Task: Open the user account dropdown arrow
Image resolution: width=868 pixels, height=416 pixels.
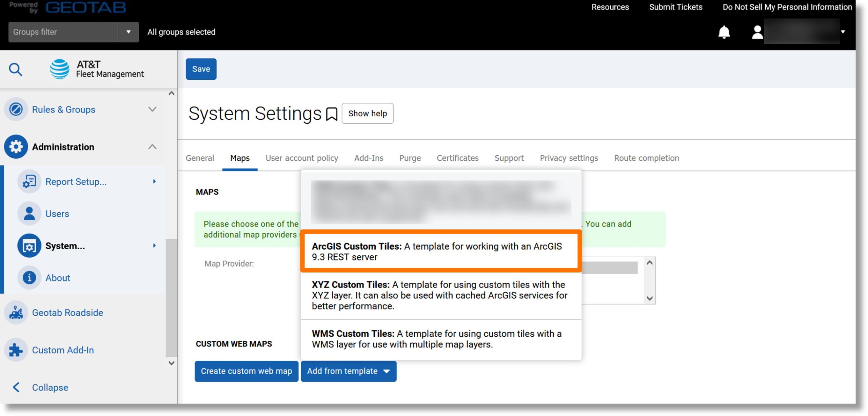Action: [x=843, y=32]
